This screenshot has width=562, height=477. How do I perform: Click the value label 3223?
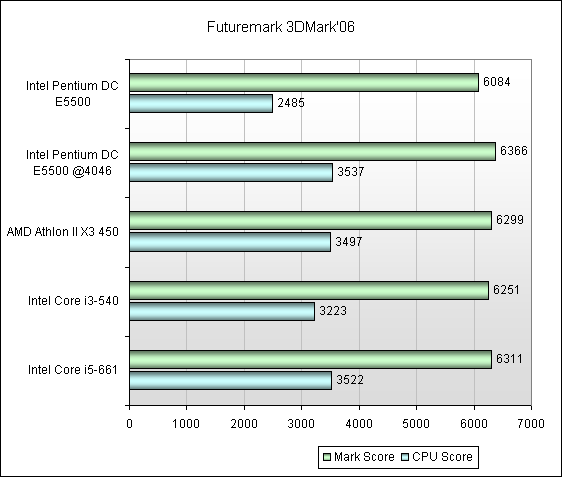(x=333, y=310)
